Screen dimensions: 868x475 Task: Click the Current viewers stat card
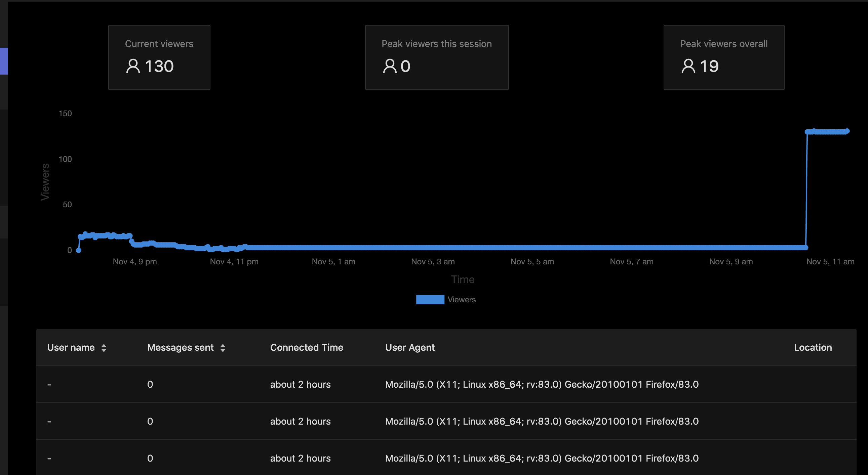tap(159, 57)
